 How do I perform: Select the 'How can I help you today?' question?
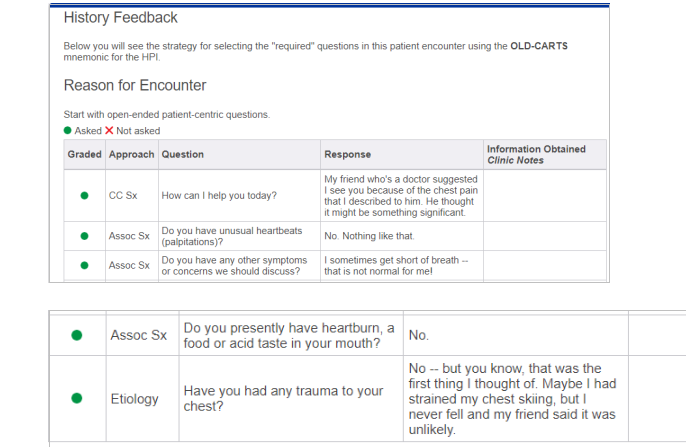(220, 195)
